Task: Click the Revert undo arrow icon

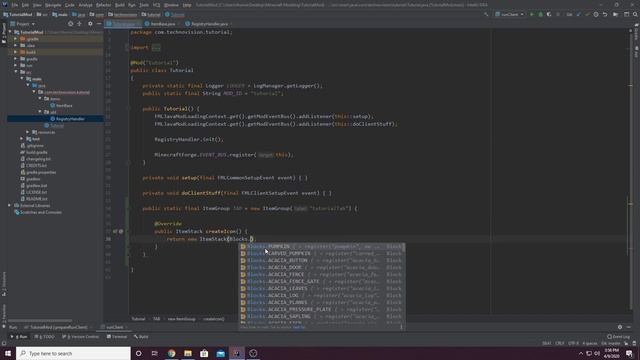Action: 605,14
